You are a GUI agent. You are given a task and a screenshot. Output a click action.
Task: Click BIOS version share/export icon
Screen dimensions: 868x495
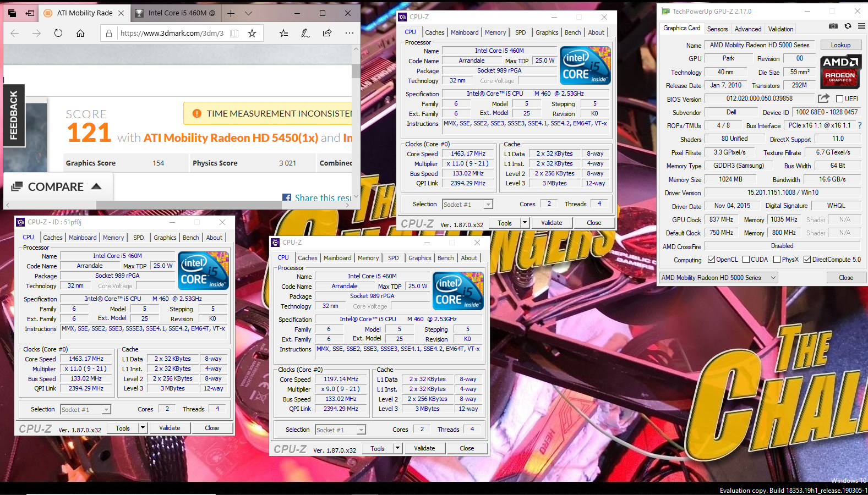pyautogui.click(x=823, y=98)
